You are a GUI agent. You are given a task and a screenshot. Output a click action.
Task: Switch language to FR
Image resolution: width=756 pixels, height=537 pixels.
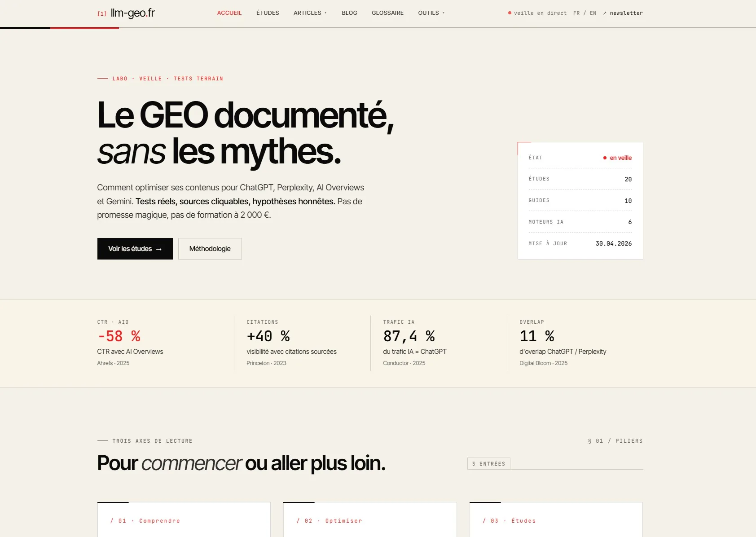576,13
